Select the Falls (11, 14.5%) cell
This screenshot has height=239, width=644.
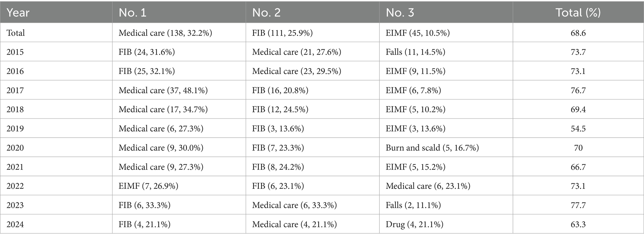415,52
